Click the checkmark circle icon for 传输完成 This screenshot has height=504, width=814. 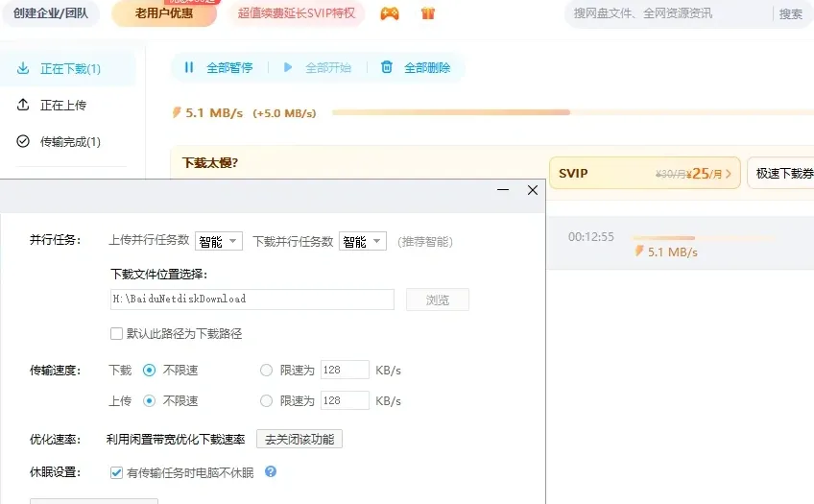pos(23,141)
